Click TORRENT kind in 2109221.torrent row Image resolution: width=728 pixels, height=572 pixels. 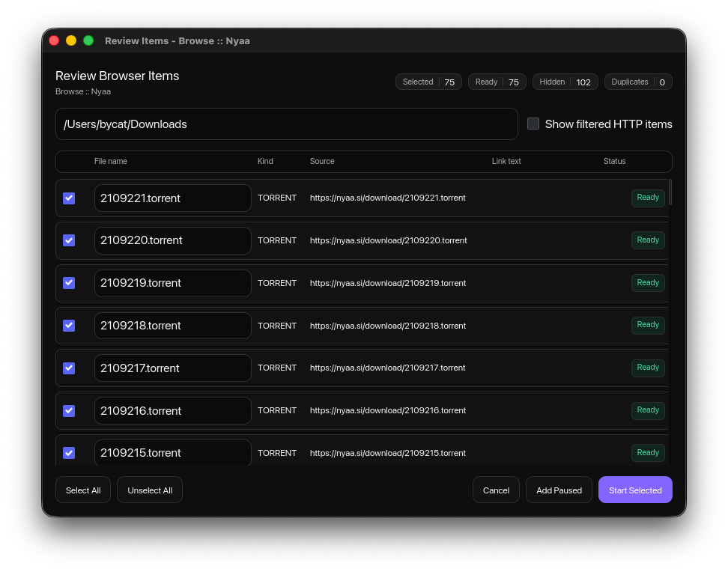point(276,198)
